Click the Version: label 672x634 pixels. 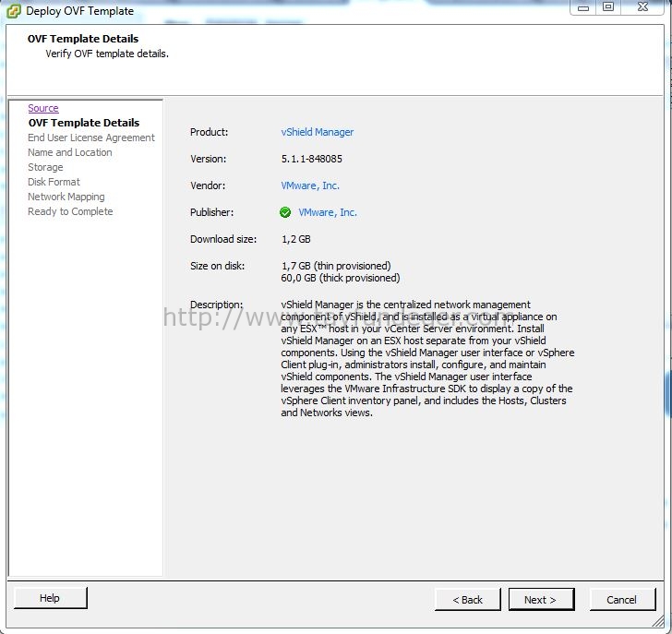(209, 159)
